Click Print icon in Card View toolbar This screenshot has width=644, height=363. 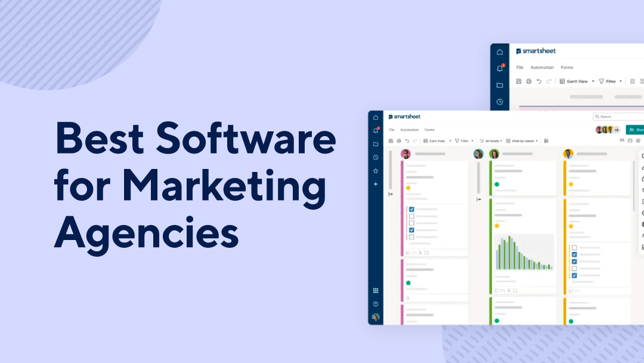(399, 141)
